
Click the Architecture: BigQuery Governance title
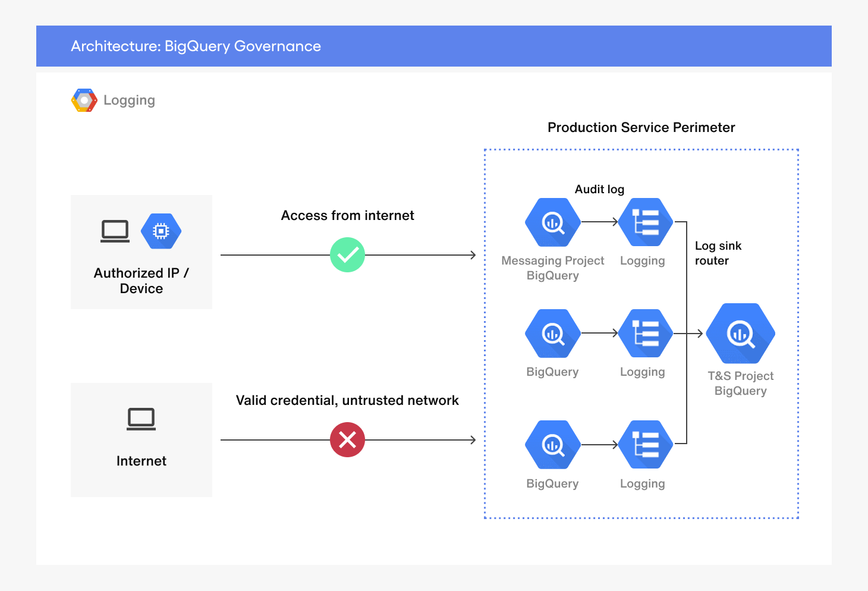(196, 46)
